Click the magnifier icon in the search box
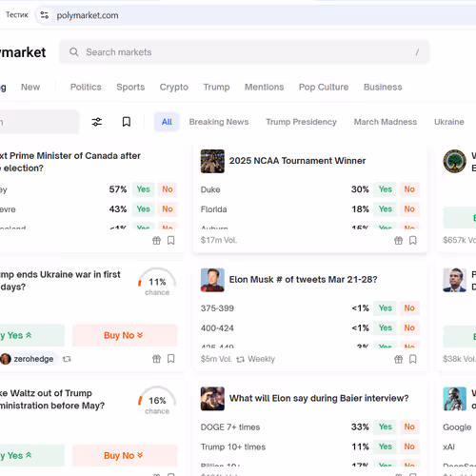The width and height of the screenshot is (476, 476). point(74,52)
